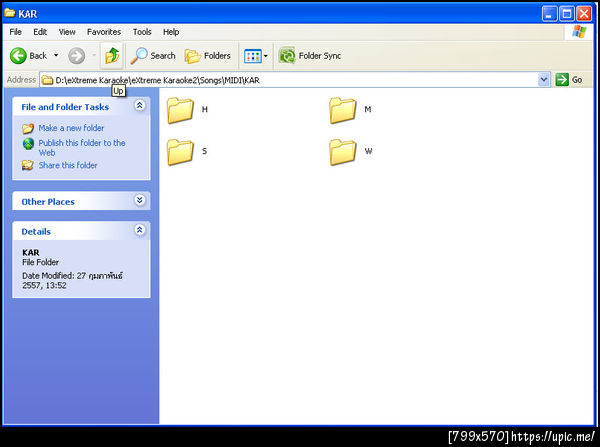Open the Favorites menu
Image resolution: width=600 pixels, height=447 pixels.
click(x=104, y=32)
